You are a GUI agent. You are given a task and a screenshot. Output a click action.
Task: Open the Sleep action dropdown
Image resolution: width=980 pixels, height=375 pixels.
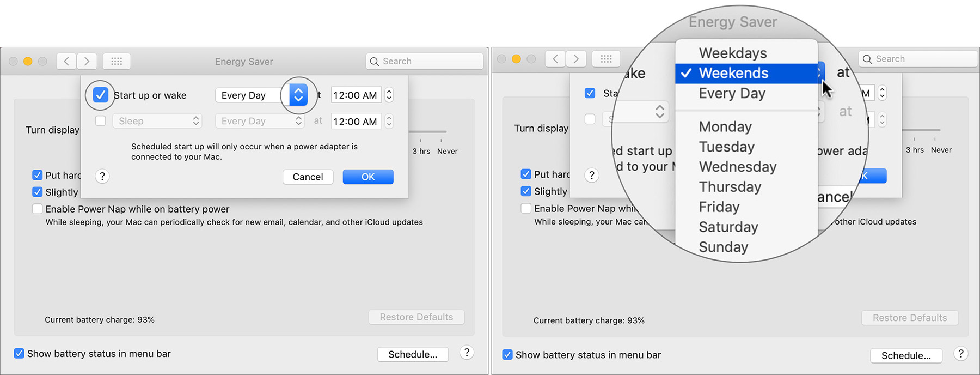157,121
